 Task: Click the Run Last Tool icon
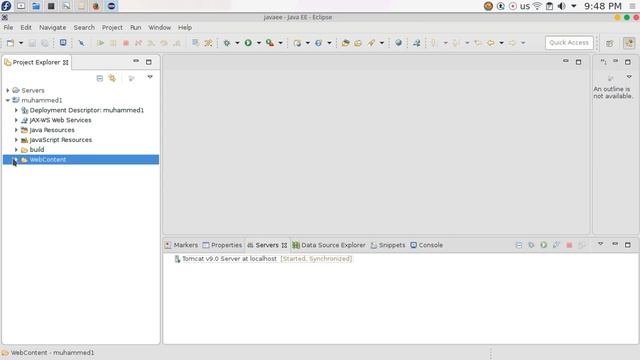(x=270, y=43)
